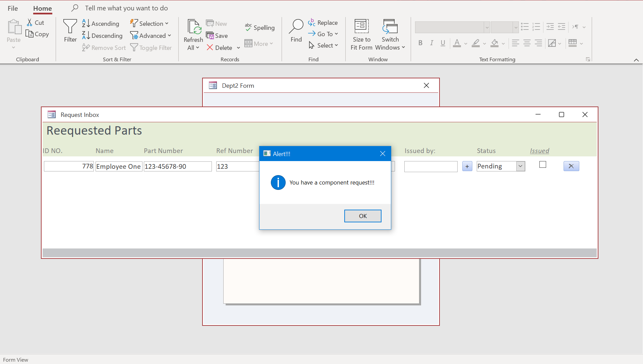Click Size to Fit Form
This screenshot has width=643, height=364.
tap(361, 34)
